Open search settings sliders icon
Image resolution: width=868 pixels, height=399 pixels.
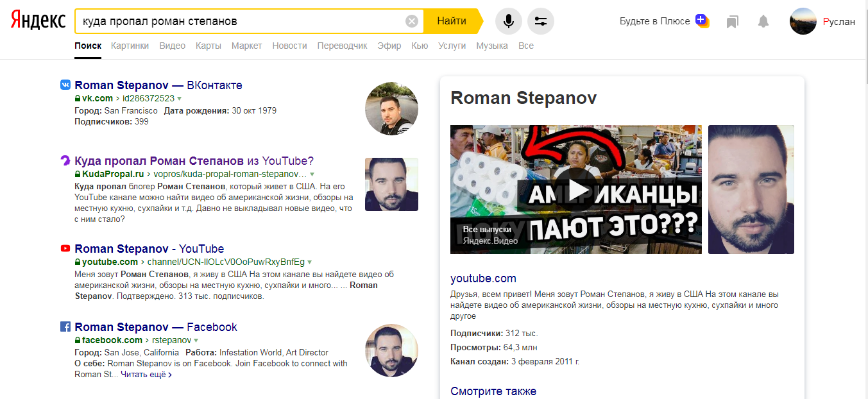tap(541, 21)
